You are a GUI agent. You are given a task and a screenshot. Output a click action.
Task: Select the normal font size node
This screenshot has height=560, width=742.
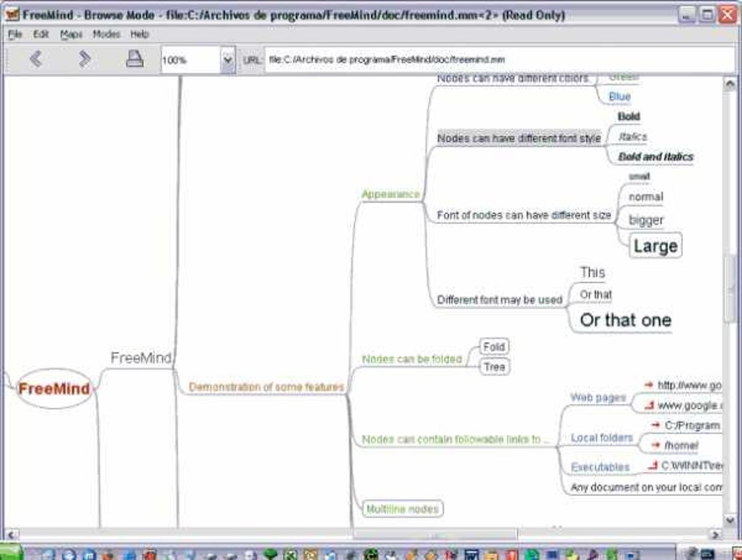coord(646,197)
